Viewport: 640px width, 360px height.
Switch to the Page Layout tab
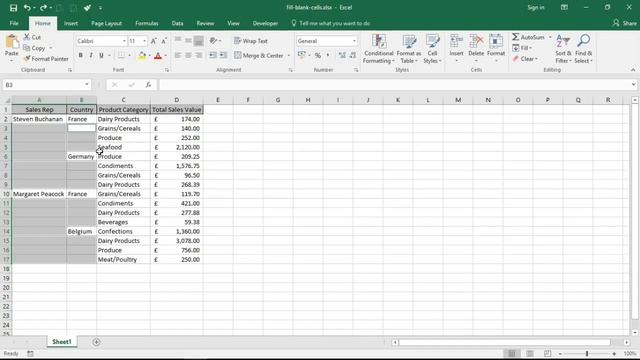point(107,23)
